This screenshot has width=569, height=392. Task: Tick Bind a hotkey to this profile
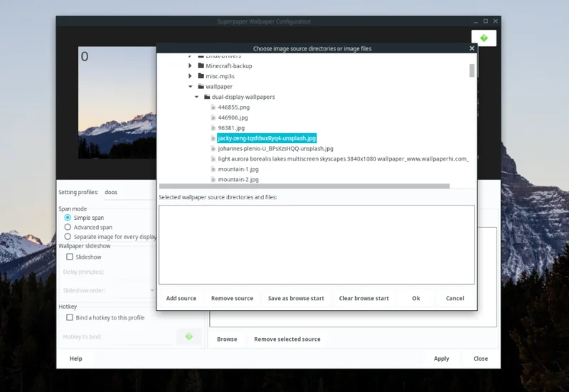click(x=70, y=317)
